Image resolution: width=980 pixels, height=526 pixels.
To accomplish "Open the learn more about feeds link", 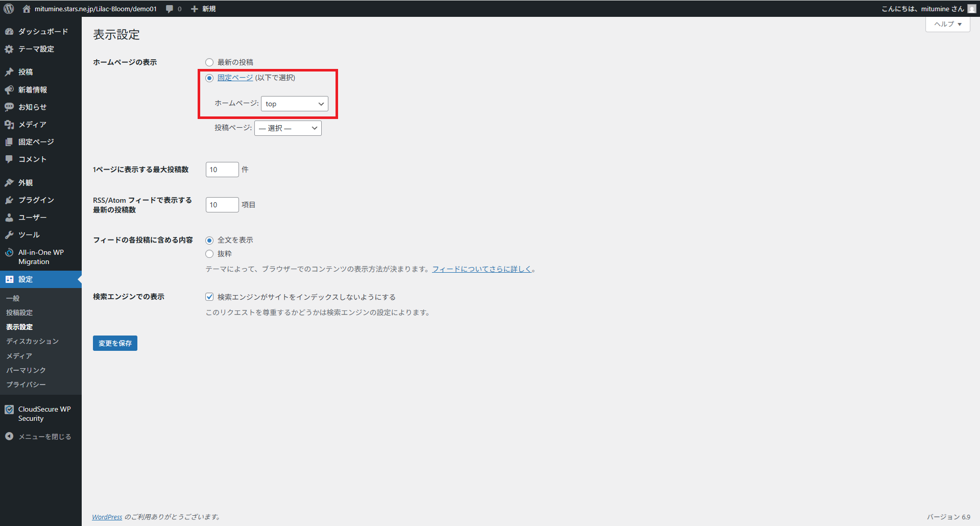I will click(482, 269).
